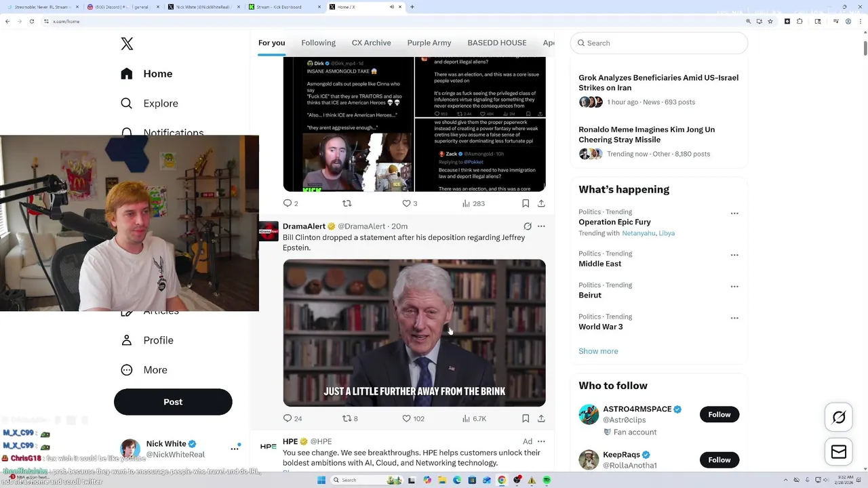Click the X search input field

(x=659, y=43)
